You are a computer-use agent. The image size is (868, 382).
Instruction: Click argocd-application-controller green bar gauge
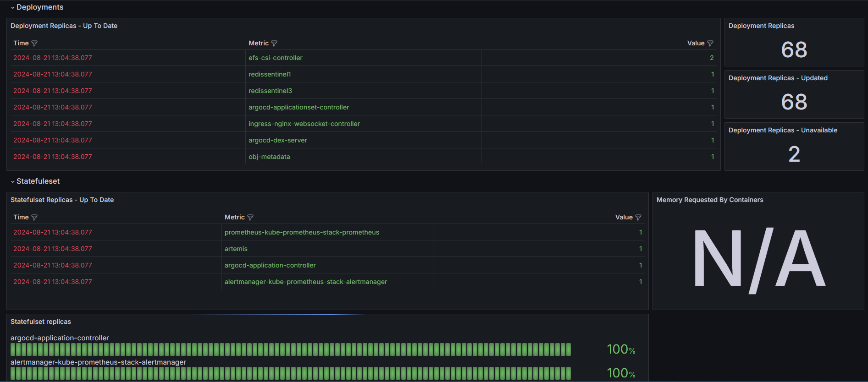coord(291,349)
